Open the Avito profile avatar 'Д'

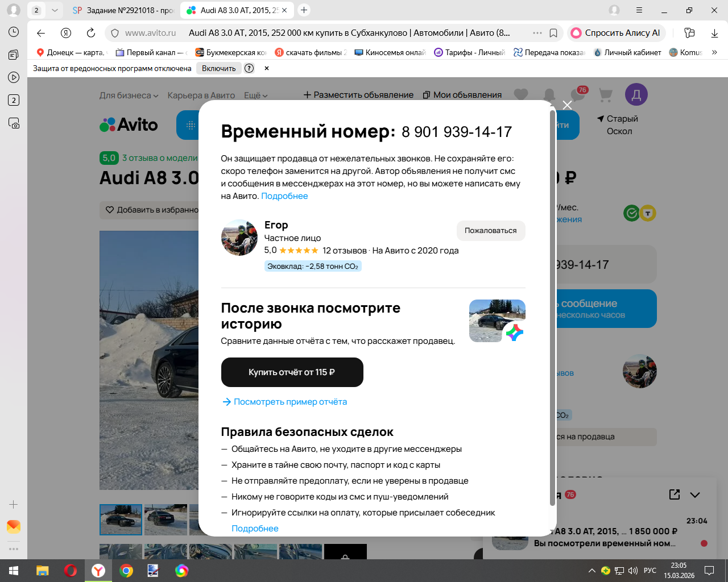coord(636,95)
